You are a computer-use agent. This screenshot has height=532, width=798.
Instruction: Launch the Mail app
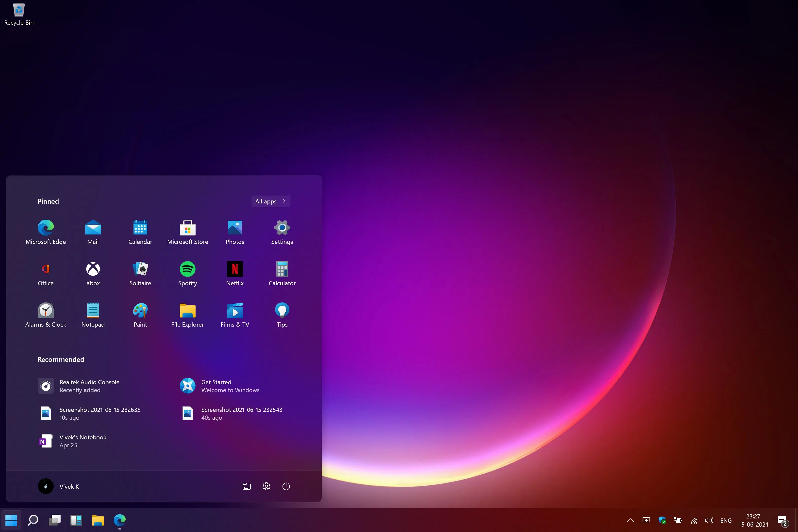point(93,233)
